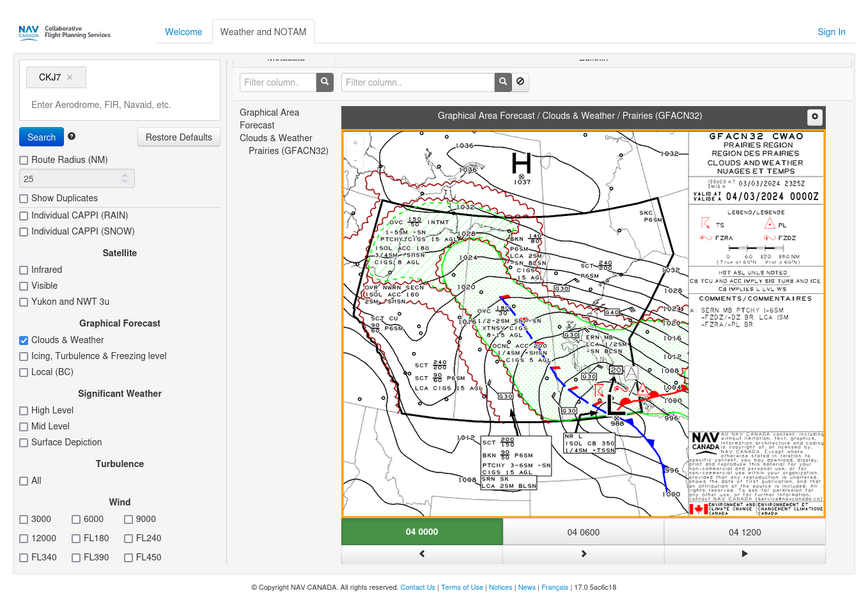Check the 9000 wind level

(x=128, y=519)
